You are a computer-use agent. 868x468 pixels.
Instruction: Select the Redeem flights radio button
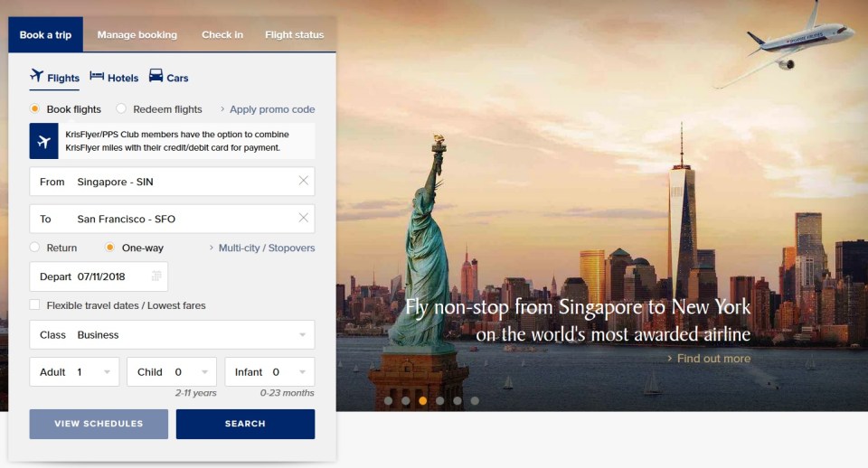coord(121,108)
